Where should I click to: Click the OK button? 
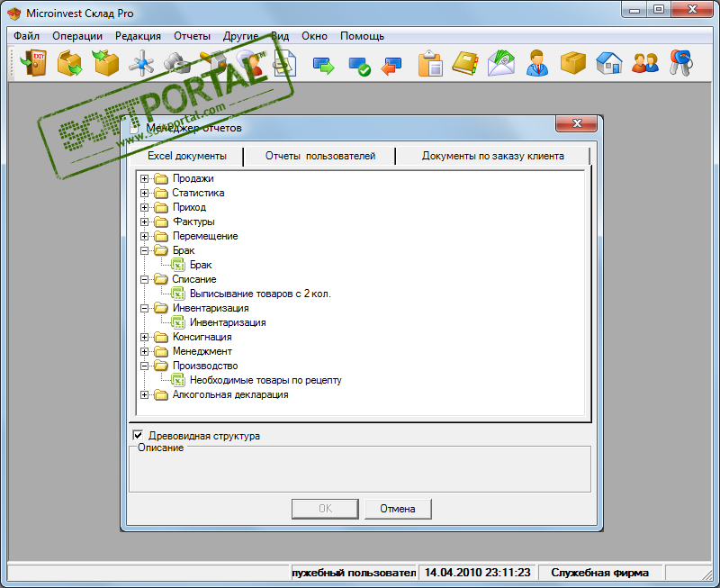pos(325,509)
